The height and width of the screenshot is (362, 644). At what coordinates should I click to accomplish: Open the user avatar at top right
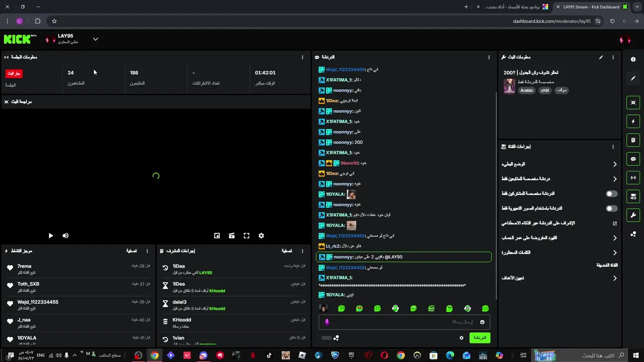[x=625, y=40]
